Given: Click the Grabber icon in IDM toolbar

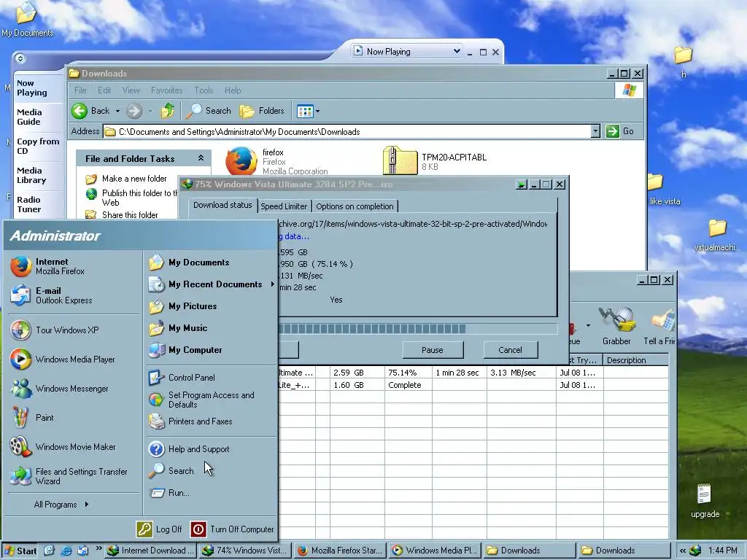Looking at the screenshot, I should [x=616, y=326].
